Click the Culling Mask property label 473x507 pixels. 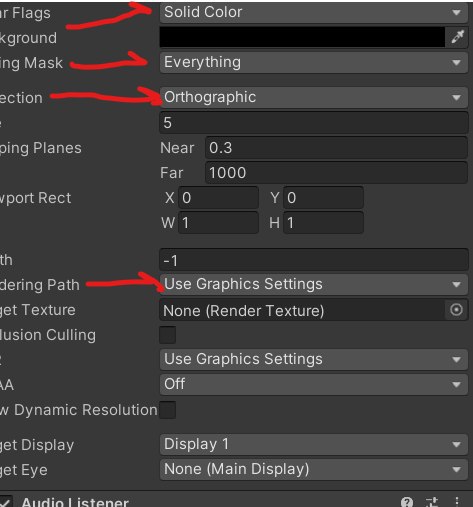tap(31, 63)
